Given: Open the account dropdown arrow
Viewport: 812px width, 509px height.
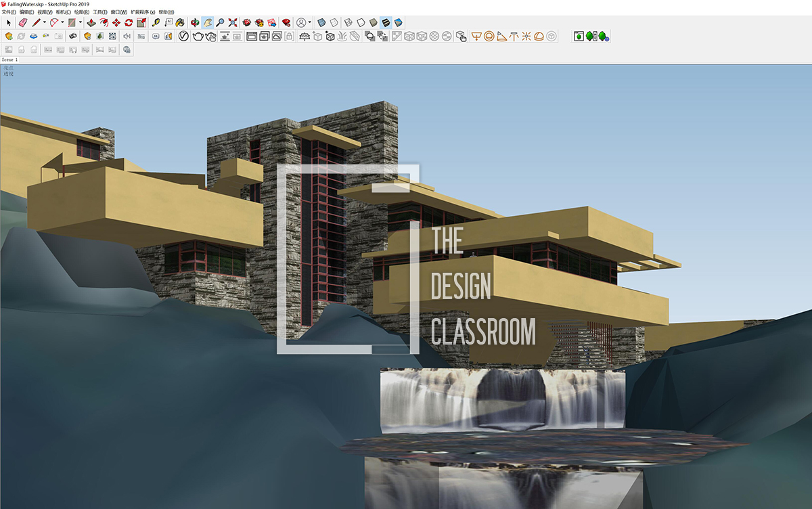Looking at the screenshot, I should (310, 22).
